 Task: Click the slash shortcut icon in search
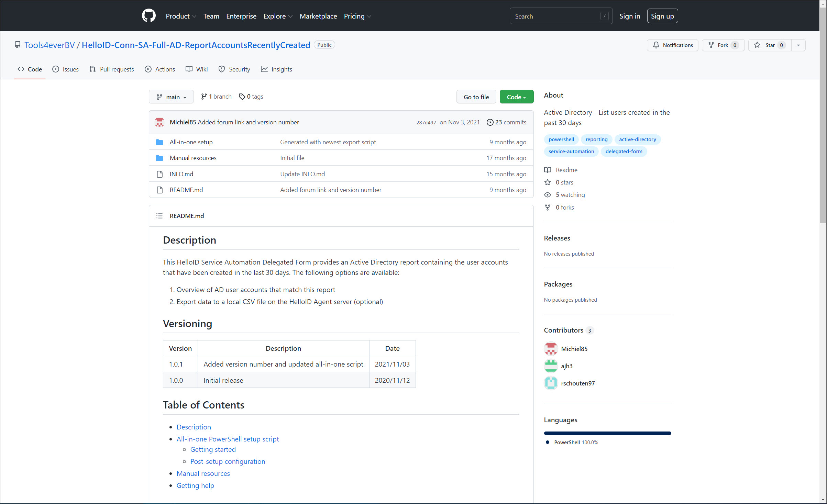click(604, 16)
